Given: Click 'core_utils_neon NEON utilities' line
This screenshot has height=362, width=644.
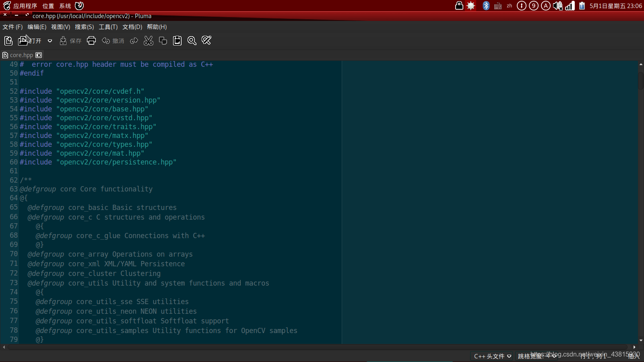Looking at the screenshot, I should (116, 311).
